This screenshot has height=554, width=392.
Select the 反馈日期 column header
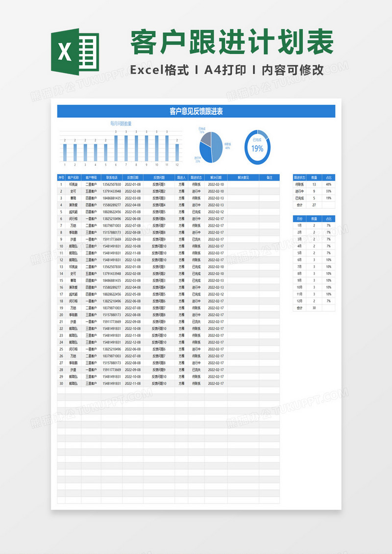pos(133,177)
